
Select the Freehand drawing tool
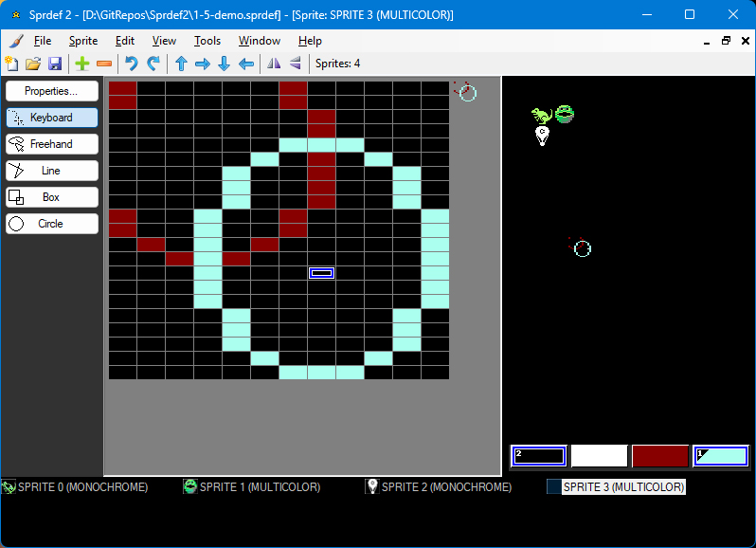[52, 144]
